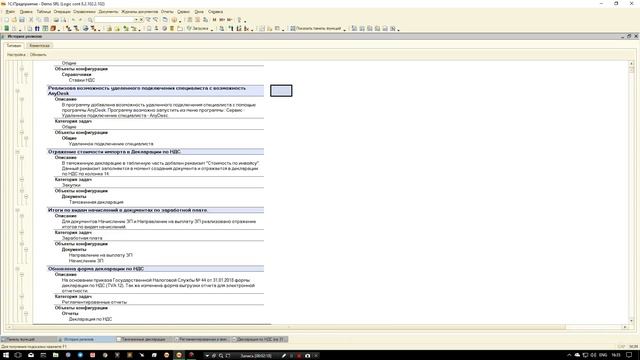The image size is (640, 360).
Task: Open the Windows notification center icon
Action: pyautogui.click(x=629, y=355)
